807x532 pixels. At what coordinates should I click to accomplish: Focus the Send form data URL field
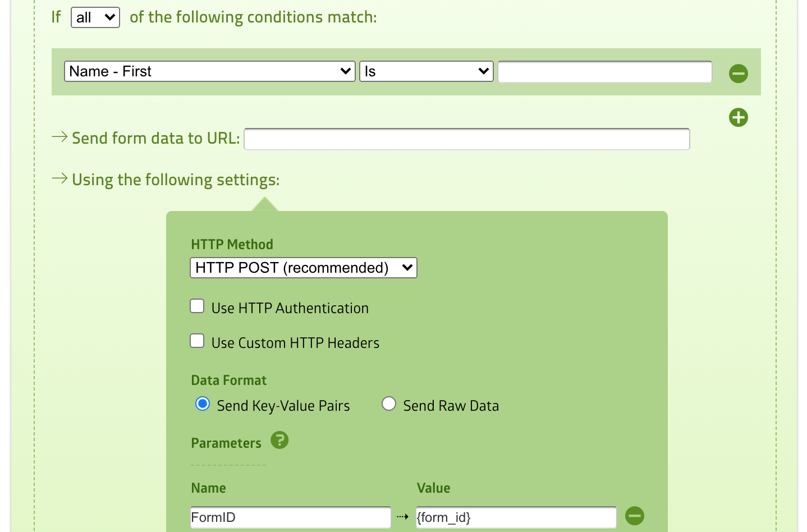pyautogui.click(x=466, y=139)
